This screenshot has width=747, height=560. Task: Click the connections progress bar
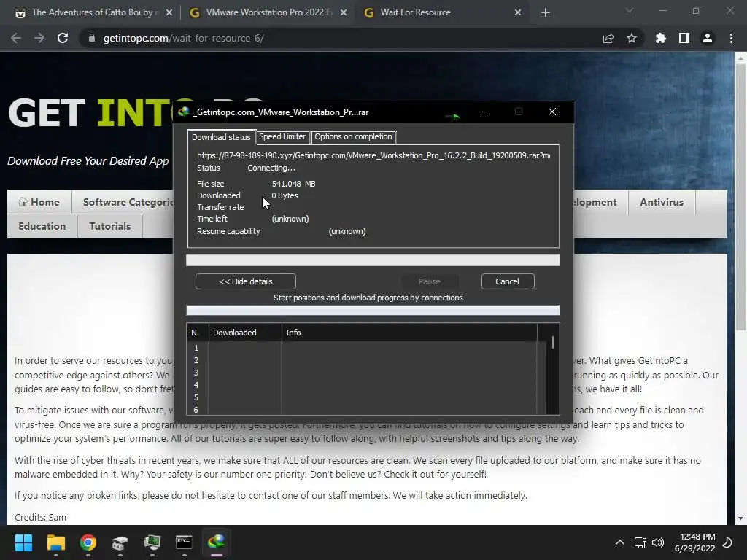373,311
